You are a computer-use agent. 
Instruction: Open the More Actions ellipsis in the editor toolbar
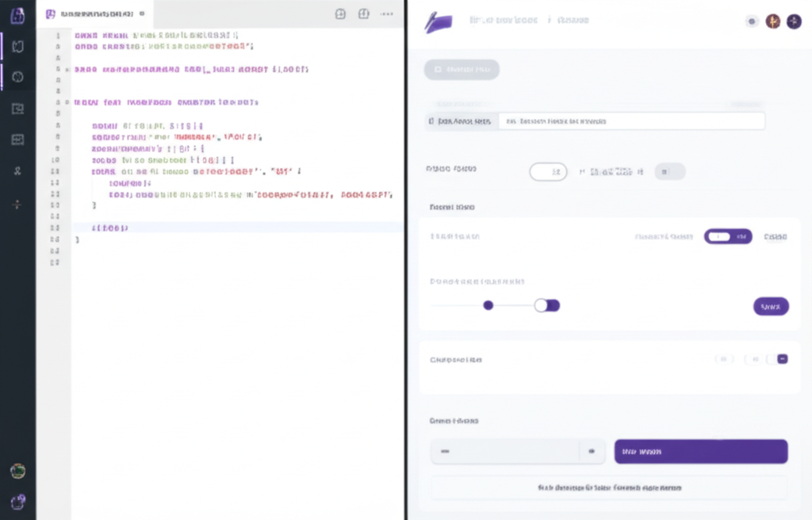click(386, 13)
